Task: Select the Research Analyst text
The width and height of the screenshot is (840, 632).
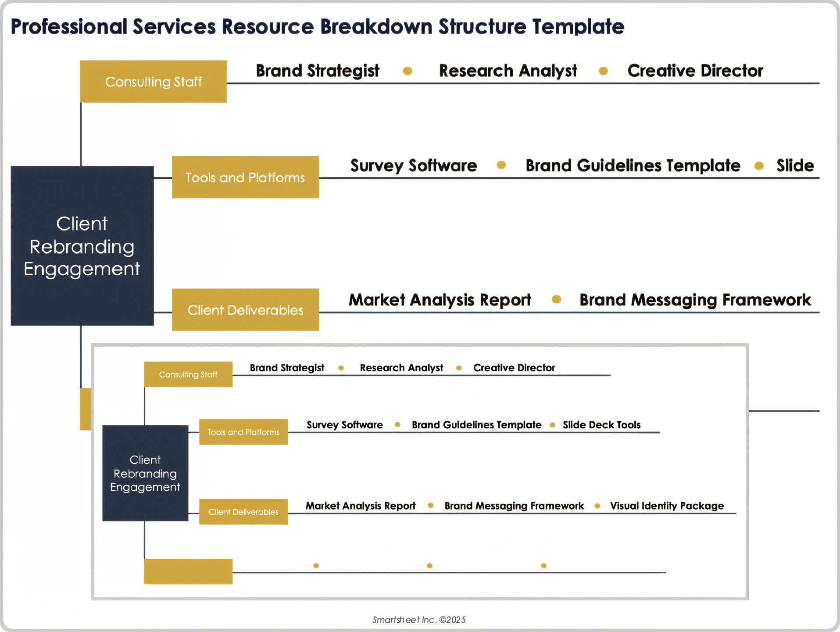Action: click(508, 70)
